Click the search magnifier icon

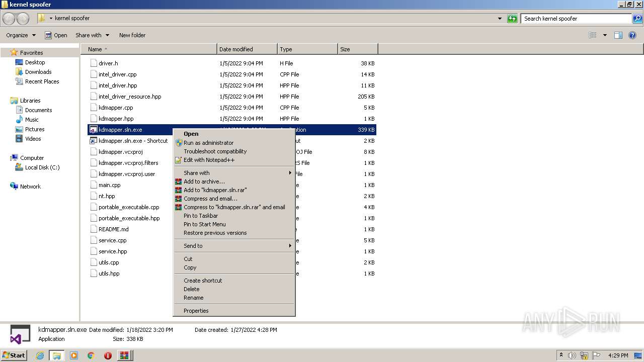637,19
